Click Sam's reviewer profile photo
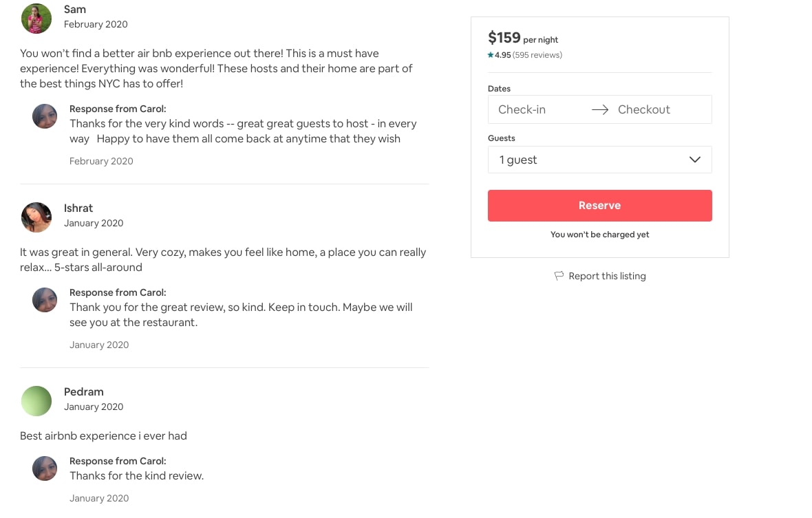The height and width of the screenshot is (518, 812). coord(36,19)
